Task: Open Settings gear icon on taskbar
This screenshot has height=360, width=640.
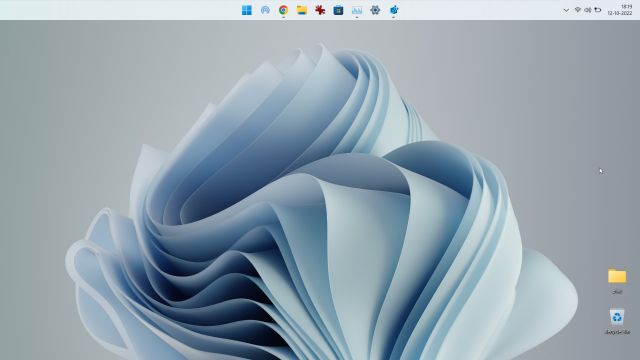Action: (x=375, y=10)
